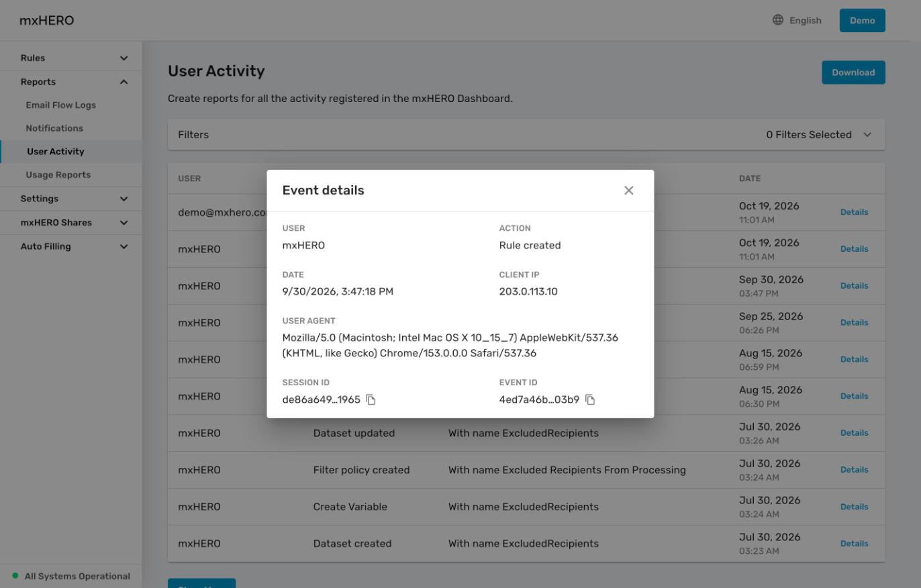Click the Download button
The image size is (921, 588).
click(853, 72)
